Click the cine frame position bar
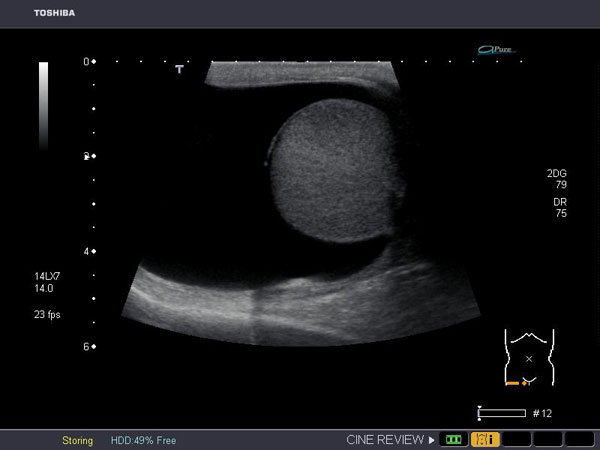Screen dimensions: 600x450 pos(502,412)
